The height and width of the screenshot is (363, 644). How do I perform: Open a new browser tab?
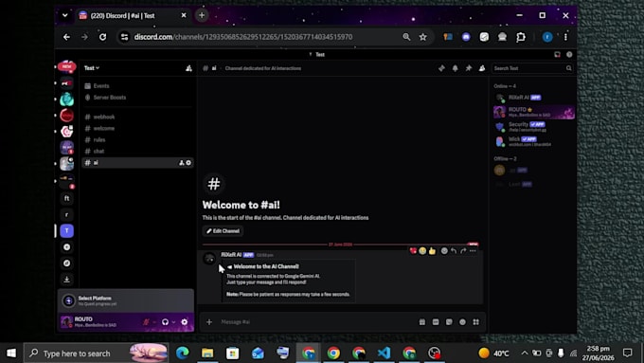tap(202, 15)
